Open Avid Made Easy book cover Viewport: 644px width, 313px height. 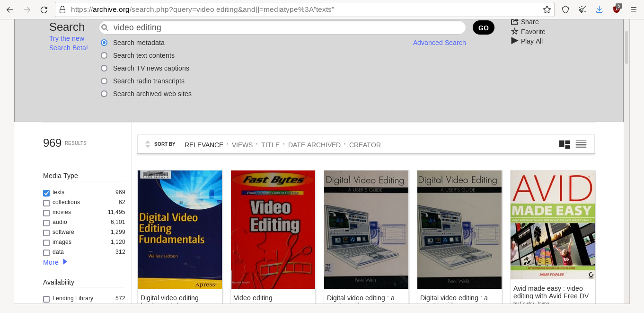pos(553,225)
